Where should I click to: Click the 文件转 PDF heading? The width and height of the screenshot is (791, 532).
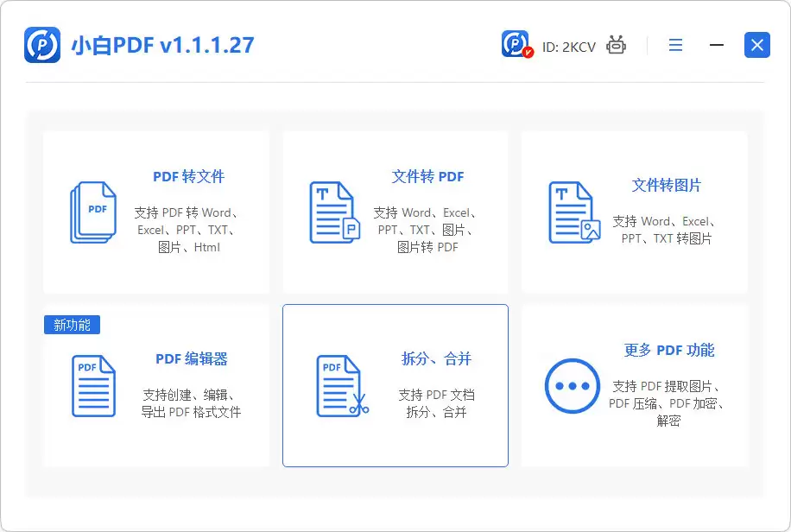pyautogui.click(x=427, y=177)
